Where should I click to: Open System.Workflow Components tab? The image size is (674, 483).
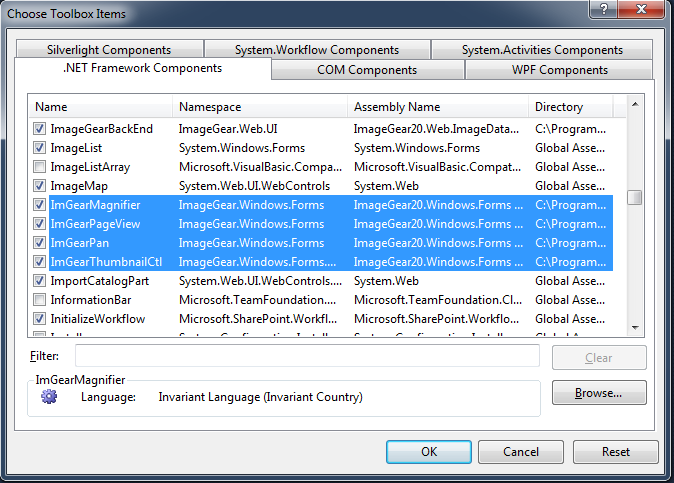(x=317, y=49)
